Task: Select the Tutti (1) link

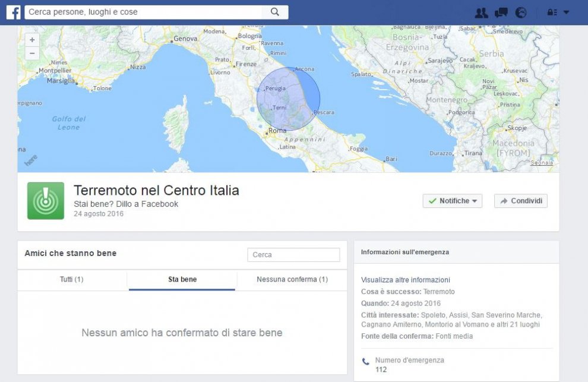Action: coord(71,279)
